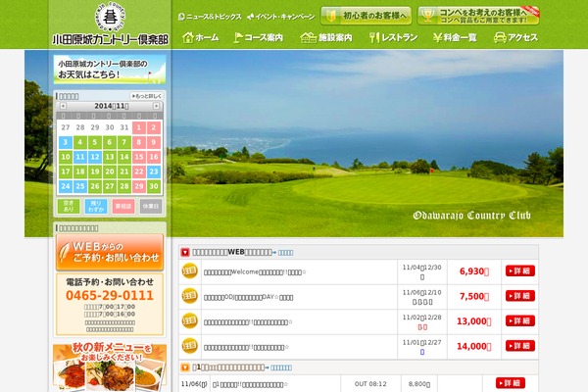
Task: Click the gray 休業日 legend swatch
Action: [x=151, y=207]
